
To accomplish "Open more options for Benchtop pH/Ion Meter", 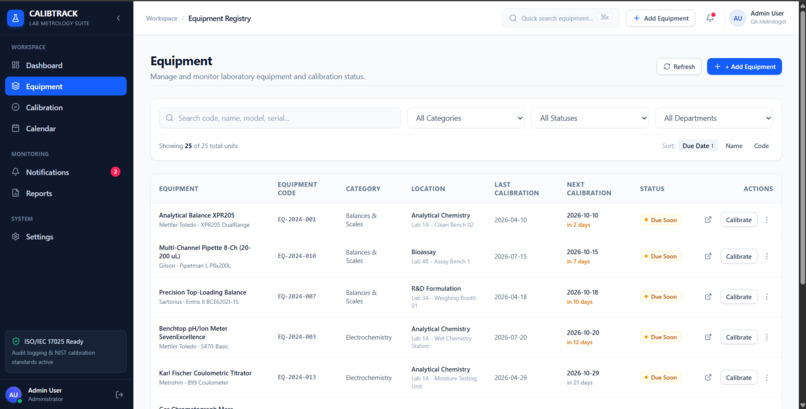I will tap(766, 337).
